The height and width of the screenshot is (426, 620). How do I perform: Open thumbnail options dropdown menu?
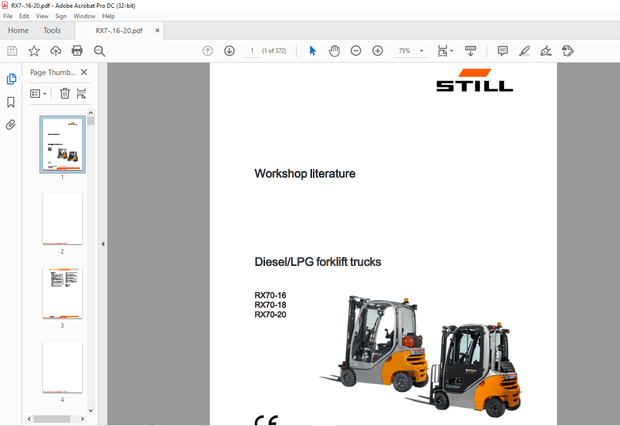click(x=38, y=94)
